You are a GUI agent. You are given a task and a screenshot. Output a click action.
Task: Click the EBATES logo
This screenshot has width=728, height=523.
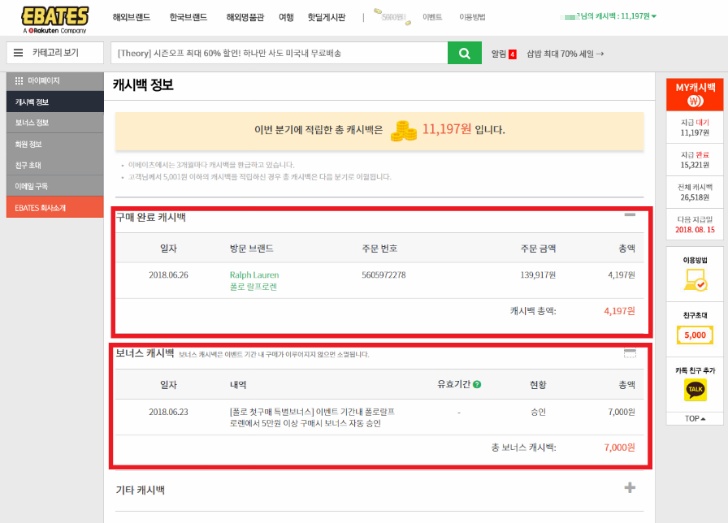coord(55,20)
